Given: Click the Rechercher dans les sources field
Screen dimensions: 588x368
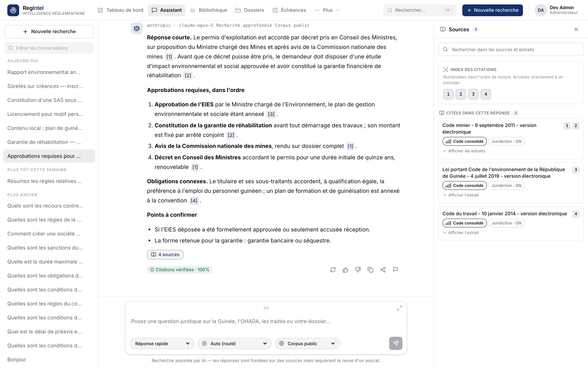Looking at the screenshot, I should point(511,49).
